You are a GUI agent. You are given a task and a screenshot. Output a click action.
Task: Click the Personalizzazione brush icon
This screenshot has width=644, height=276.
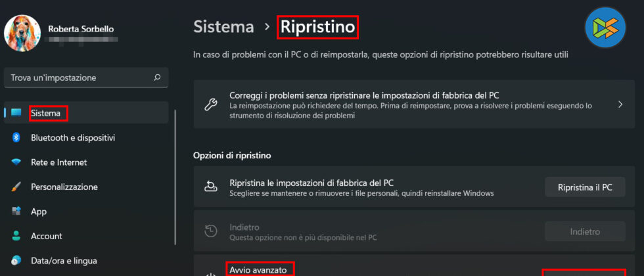[16, 187]
